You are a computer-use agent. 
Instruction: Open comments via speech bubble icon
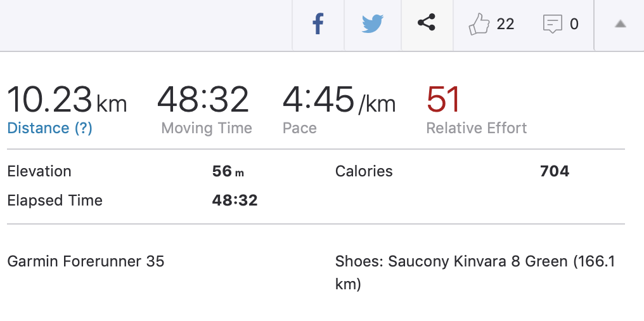click(x=553, y=25)
